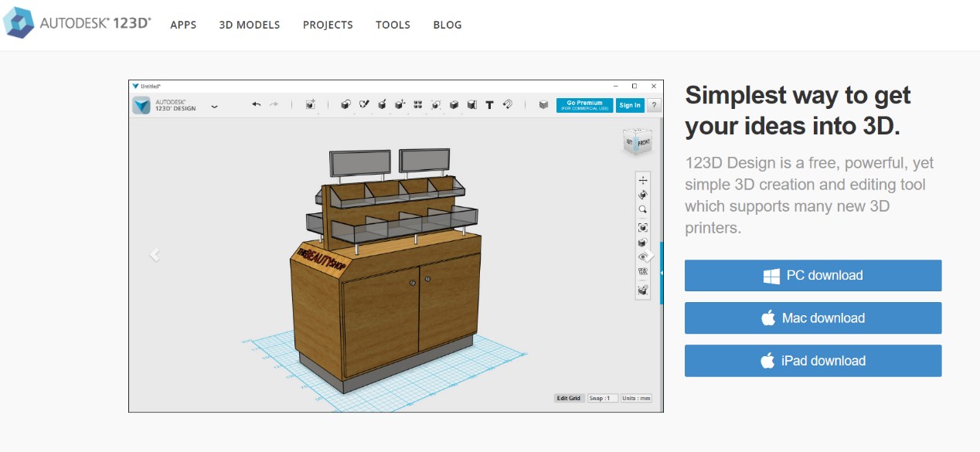Screen dimensions: 980x452
Task: Expand the 123D Design application menu chevron
Action: (214, 106)
